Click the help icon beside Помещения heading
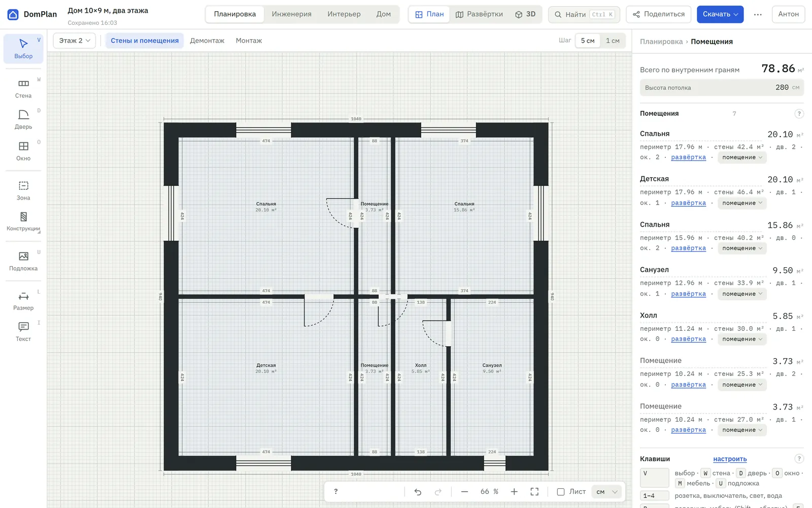This screenshot has height=508, width=812. click(799, 114)
